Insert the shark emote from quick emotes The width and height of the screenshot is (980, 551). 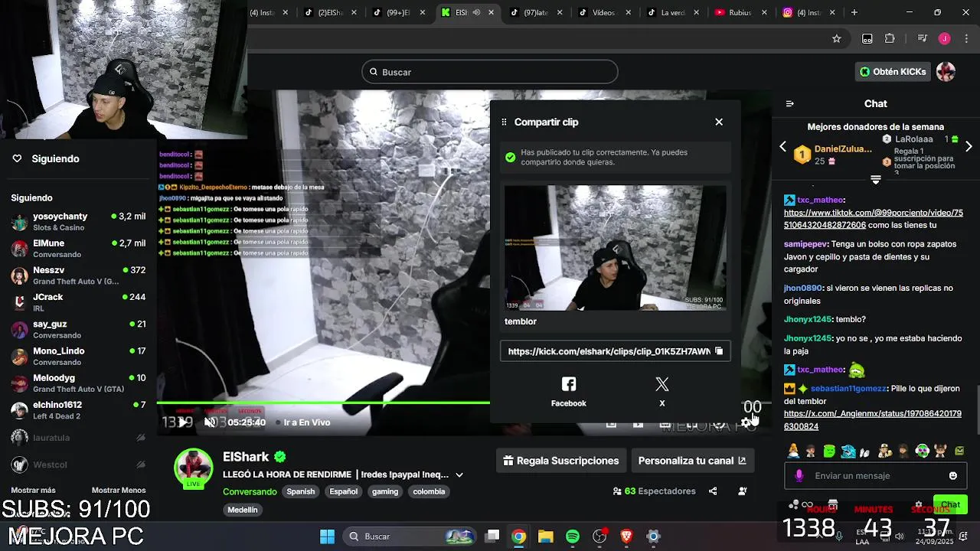[x=848, y=452]
